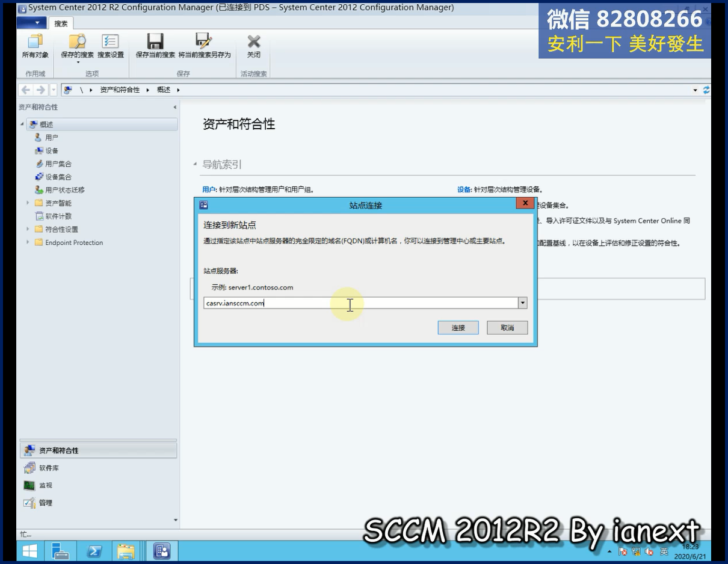Image resolution: width=728 pixels, height=564 pixels.
Task: Click the network tray icon
Action: click(x=637, y=552)
